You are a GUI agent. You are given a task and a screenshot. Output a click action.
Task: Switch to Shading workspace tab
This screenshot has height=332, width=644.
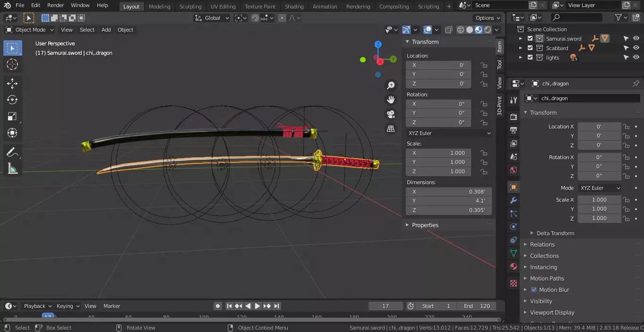coord(294,7)
